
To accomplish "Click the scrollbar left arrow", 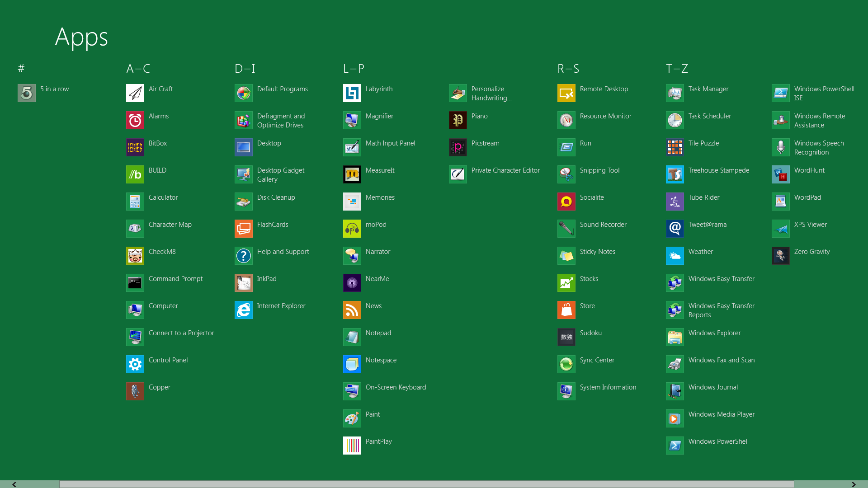I will tap(14, 484).
